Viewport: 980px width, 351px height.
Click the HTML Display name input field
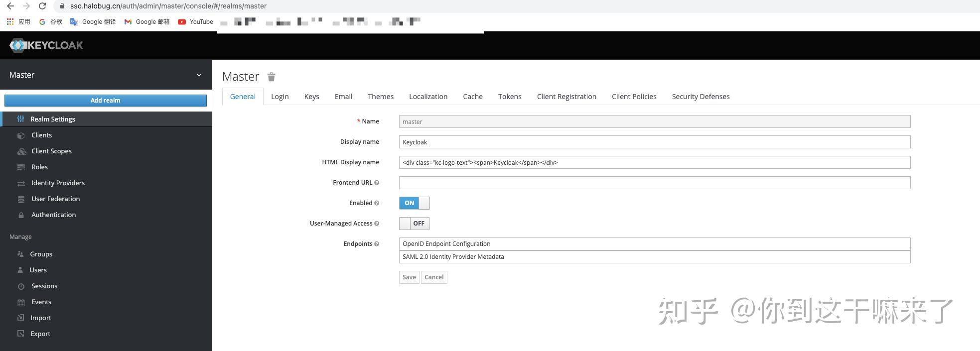[655, 162]
